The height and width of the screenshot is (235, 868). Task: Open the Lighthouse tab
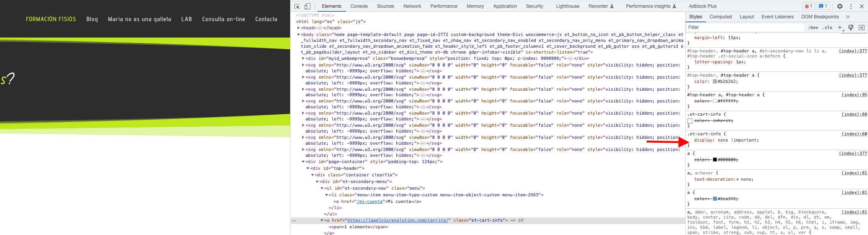[567, 6]
